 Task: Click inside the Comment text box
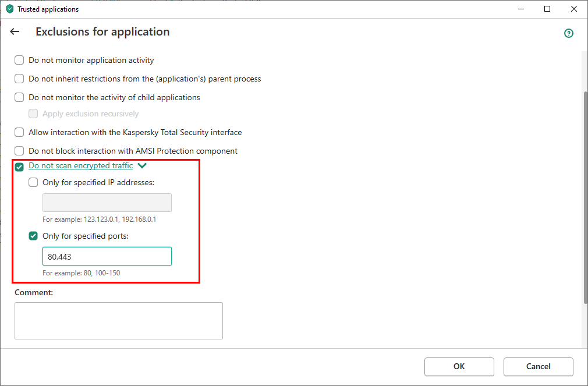pos(119,320)
